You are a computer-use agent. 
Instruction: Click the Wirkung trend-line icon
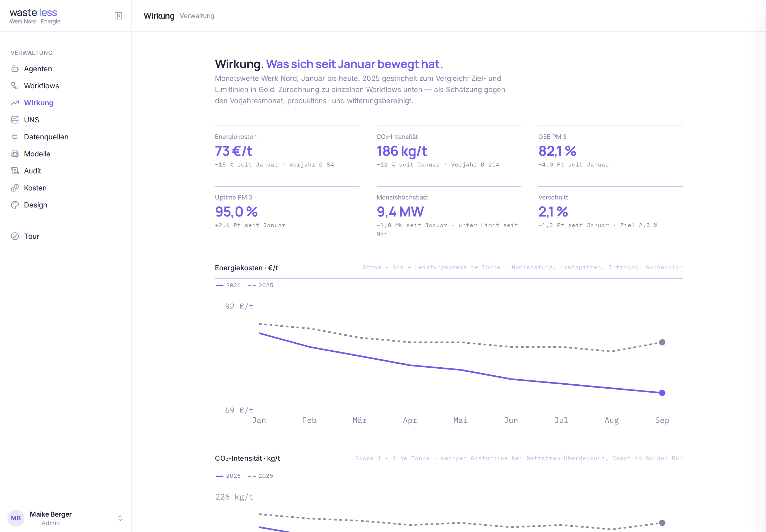tap(15, 103)
